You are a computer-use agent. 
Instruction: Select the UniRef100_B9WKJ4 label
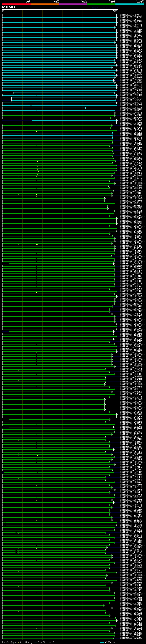coord(131,138)
